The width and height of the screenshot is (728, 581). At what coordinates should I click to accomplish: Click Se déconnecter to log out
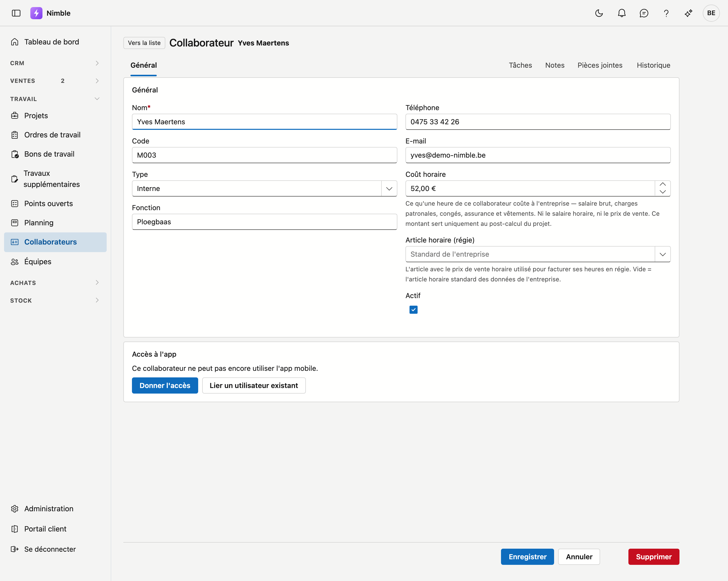(x=55, y=549)
